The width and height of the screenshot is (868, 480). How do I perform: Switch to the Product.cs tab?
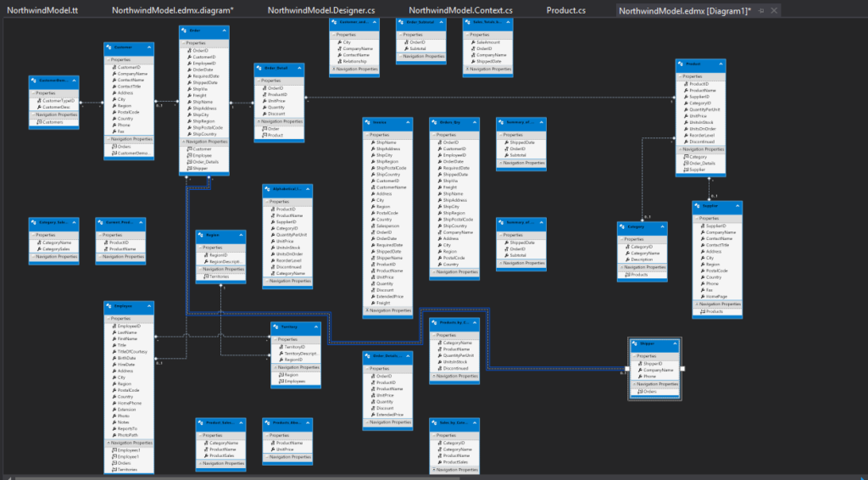pyautogui.click(x=565, y=10)
